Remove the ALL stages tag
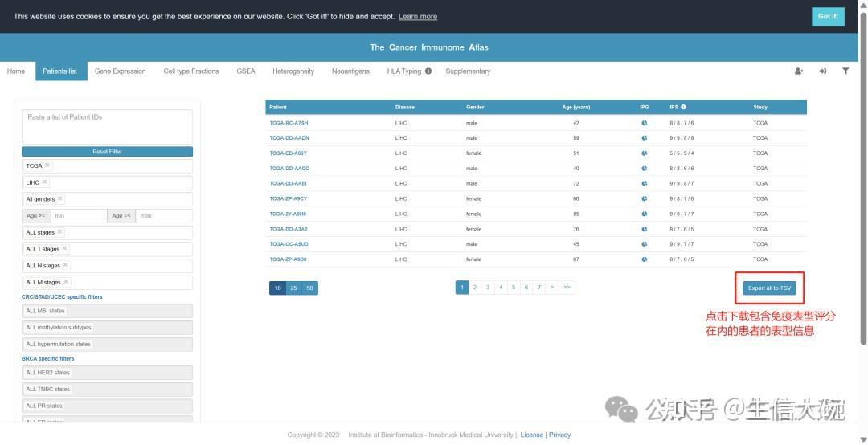This screenshot has width=868, height=445. click(59, 231)
